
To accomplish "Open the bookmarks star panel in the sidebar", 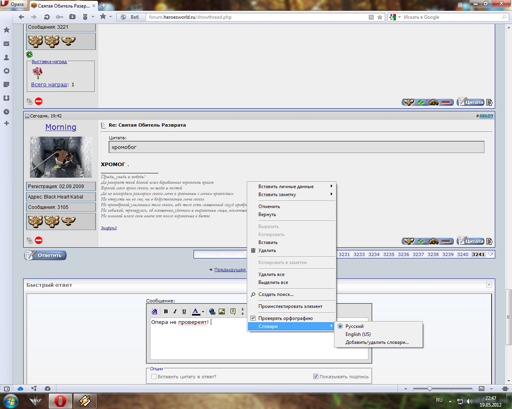I will click(x=6, y=30).
